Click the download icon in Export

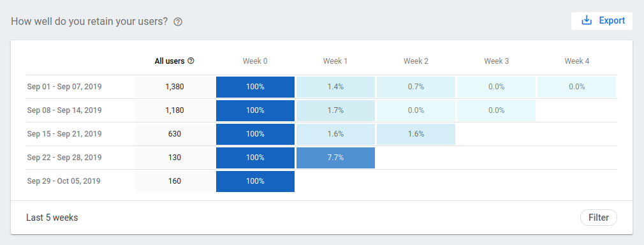tap(587, 20)
